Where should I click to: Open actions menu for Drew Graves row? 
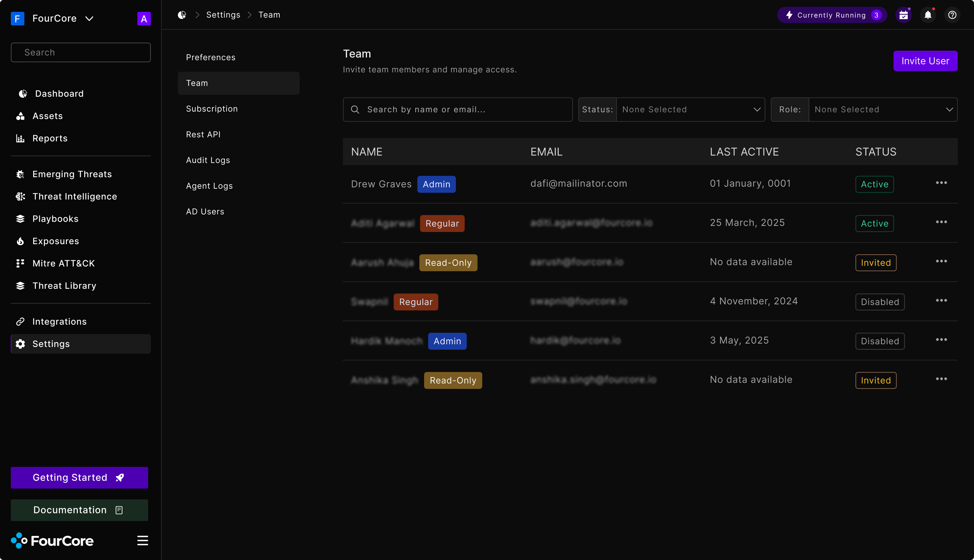pos(941,183)
